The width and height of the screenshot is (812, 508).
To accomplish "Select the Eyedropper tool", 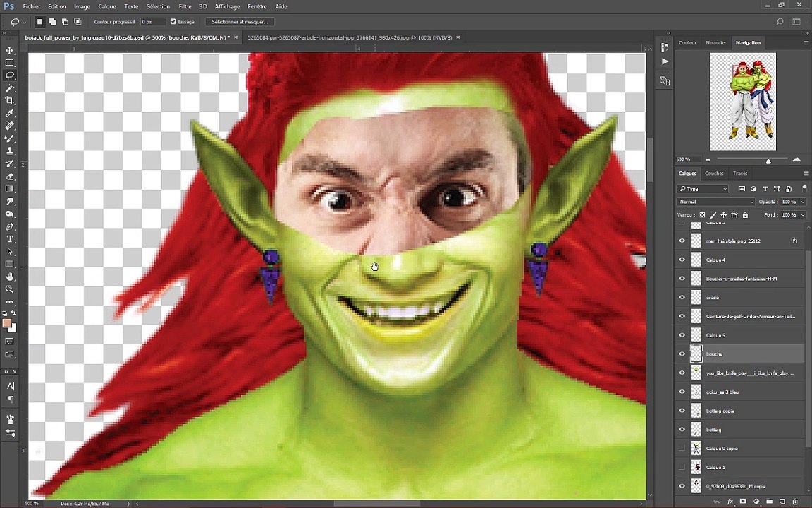I will click(10, 113).
